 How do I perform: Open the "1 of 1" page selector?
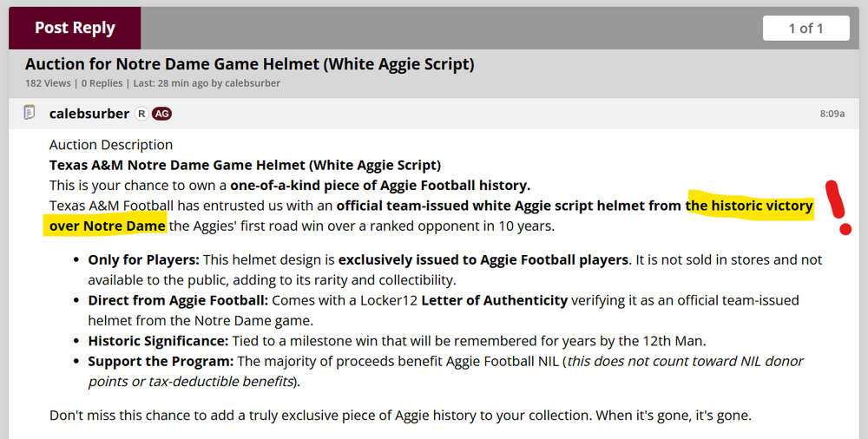(806, 28)
